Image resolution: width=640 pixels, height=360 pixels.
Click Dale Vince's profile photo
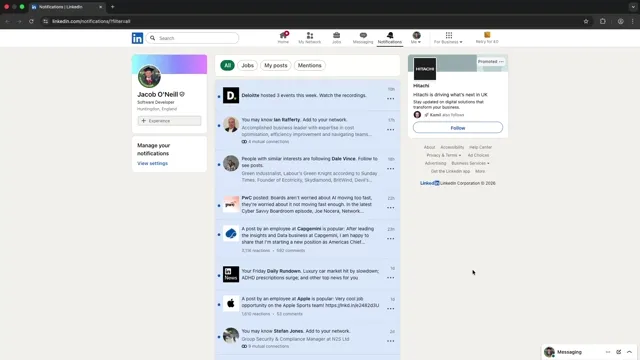[x=231, y=163]
